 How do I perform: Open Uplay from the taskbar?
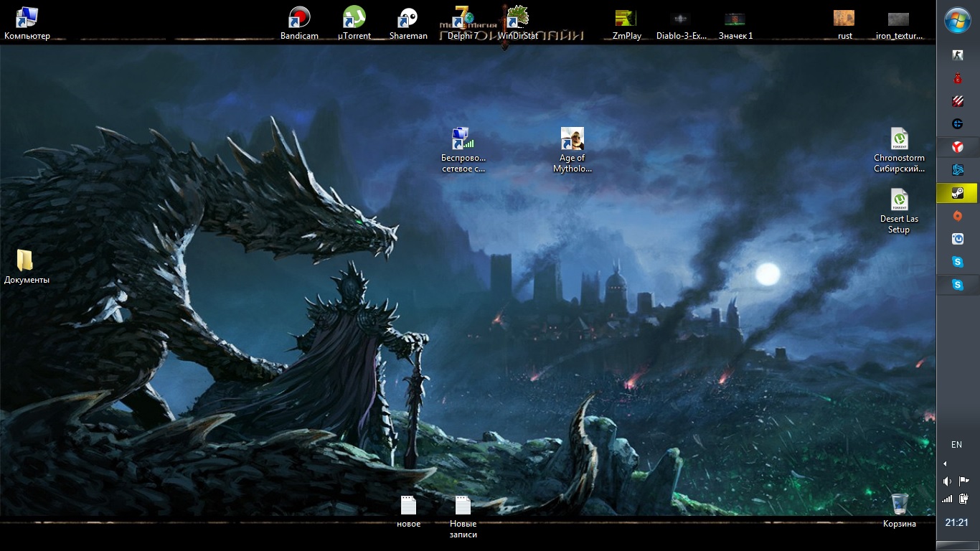point(958,239)
